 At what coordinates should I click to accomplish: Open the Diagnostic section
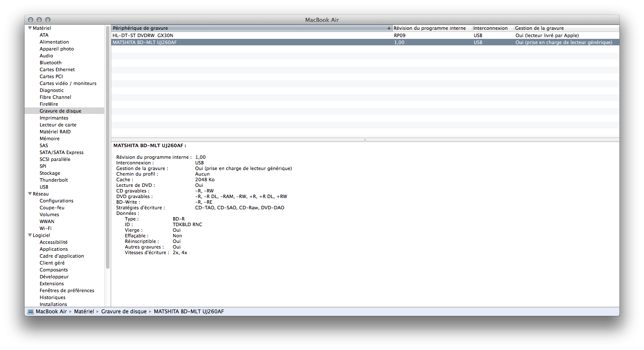(x=52, y=90)
